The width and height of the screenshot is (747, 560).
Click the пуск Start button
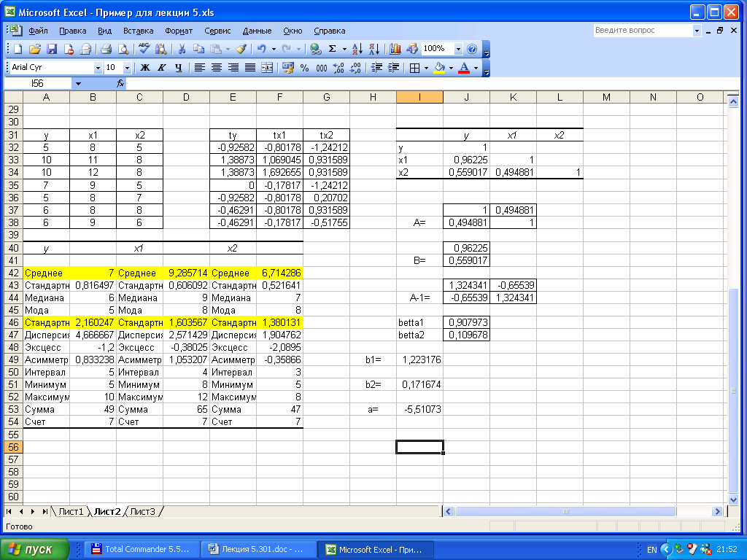click(x=34, y=549)
